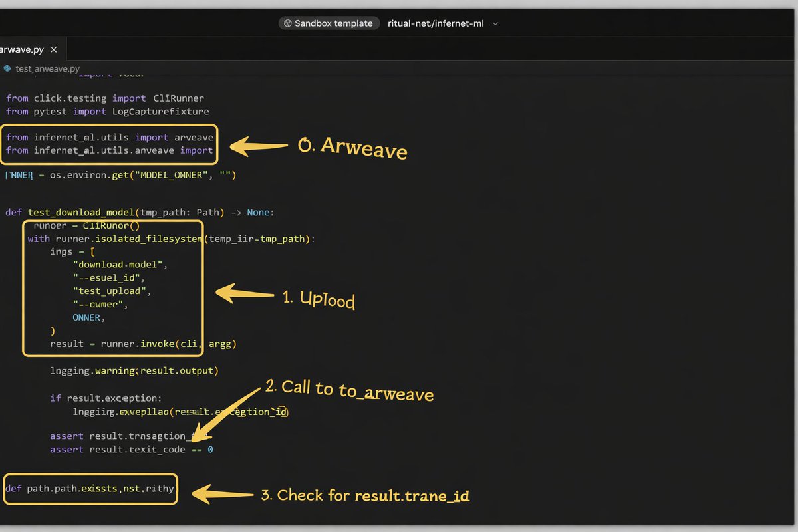Click the test_arweave.py breadcrumb
The image size is (798, 532).
47,68
